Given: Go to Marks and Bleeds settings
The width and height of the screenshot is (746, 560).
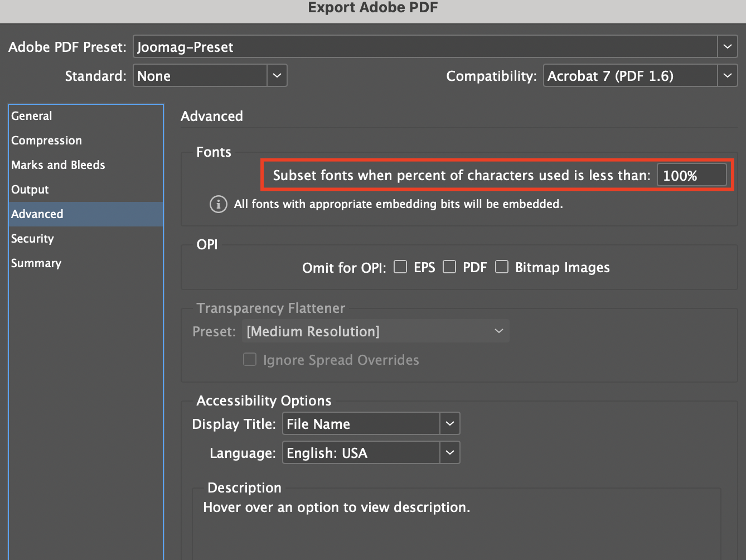Looking at the screenshot, I should tap(59, 165).
